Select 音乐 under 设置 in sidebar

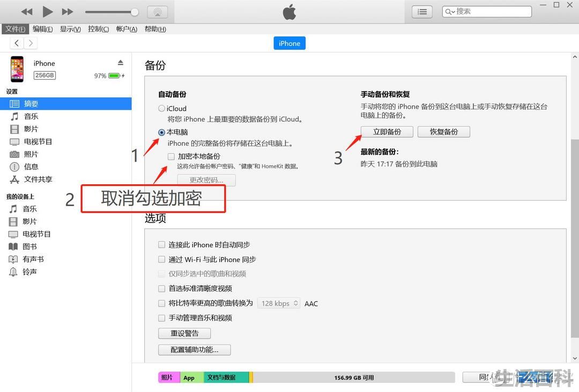coord(66,117)
